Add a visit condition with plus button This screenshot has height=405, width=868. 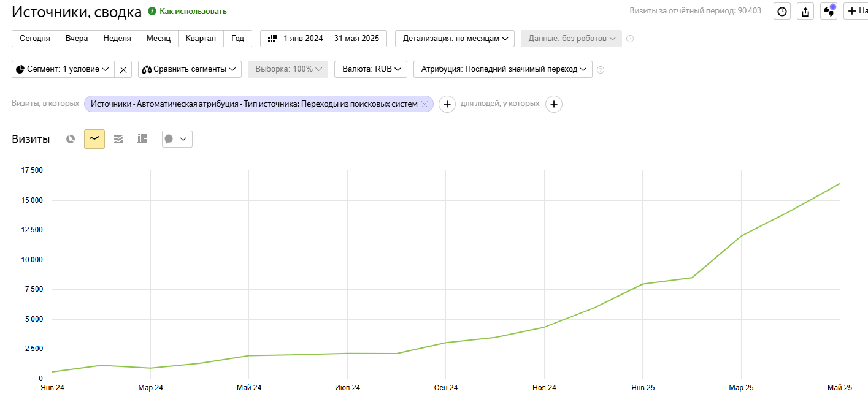tap(447, 104)
